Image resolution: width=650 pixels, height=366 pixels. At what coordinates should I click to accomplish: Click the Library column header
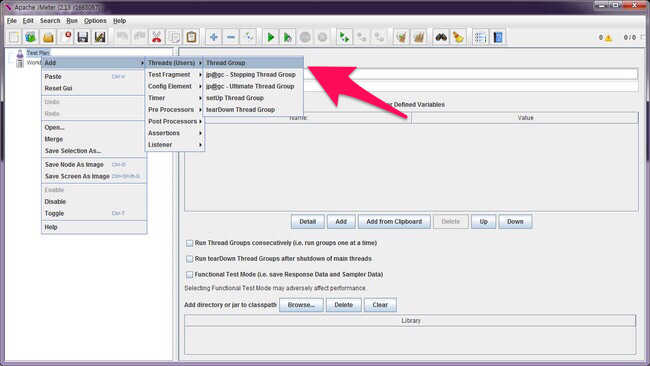pos(410,320)
